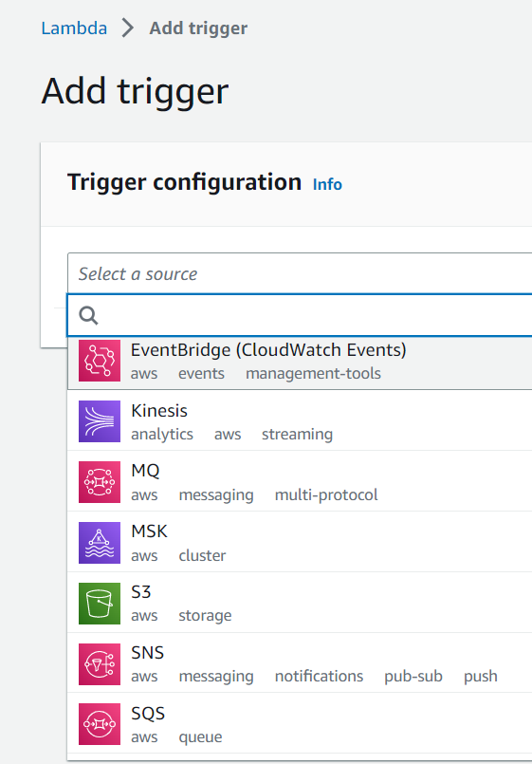Click the breadcrumb chevron after Lambda
Image resolution: width=532 pixels, height=764 pixels.
point(127,28)
